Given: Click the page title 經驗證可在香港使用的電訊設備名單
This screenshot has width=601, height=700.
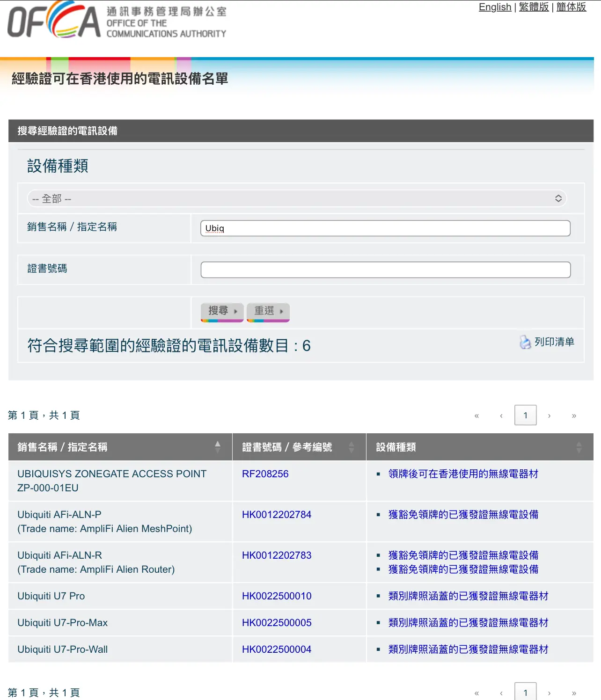Looking at the screenshot, I should tap(120, 79).
